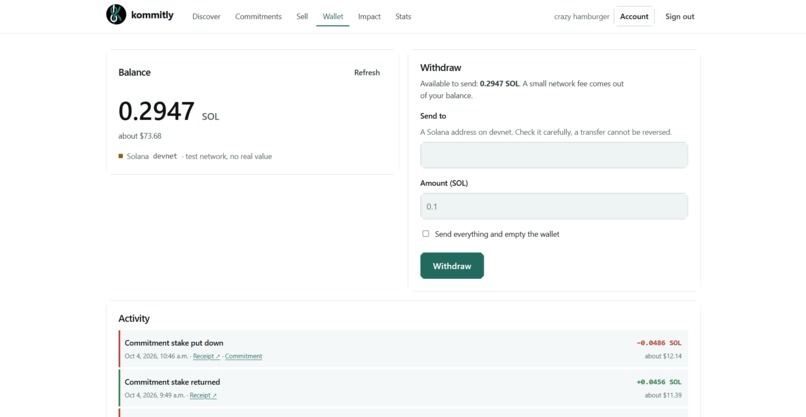Click the Solana devnet network indicator square
Viewport: 806px width, 417px height.
(x=121, y=156)
